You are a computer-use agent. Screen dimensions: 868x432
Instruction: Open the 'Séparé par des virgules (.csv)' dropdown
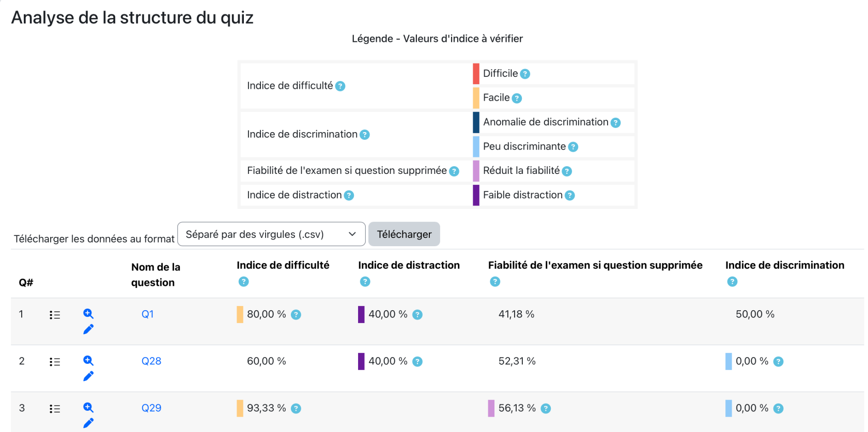(x=271, y=234)
